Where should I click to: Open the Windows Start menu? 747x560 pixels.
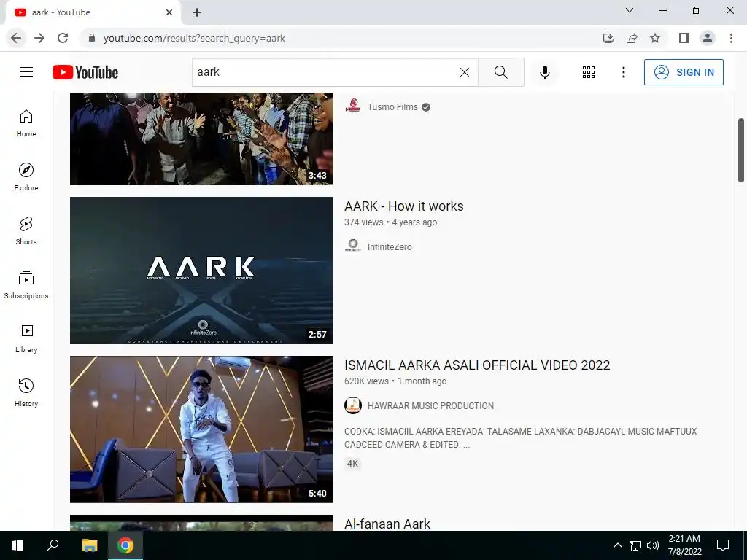point(18,545)
